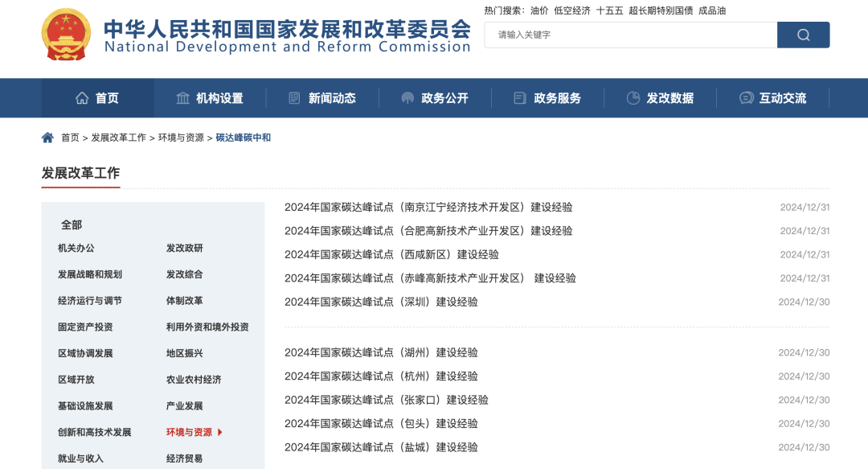Click the keyword search input field
868x469 pixels.
point(627,35)
